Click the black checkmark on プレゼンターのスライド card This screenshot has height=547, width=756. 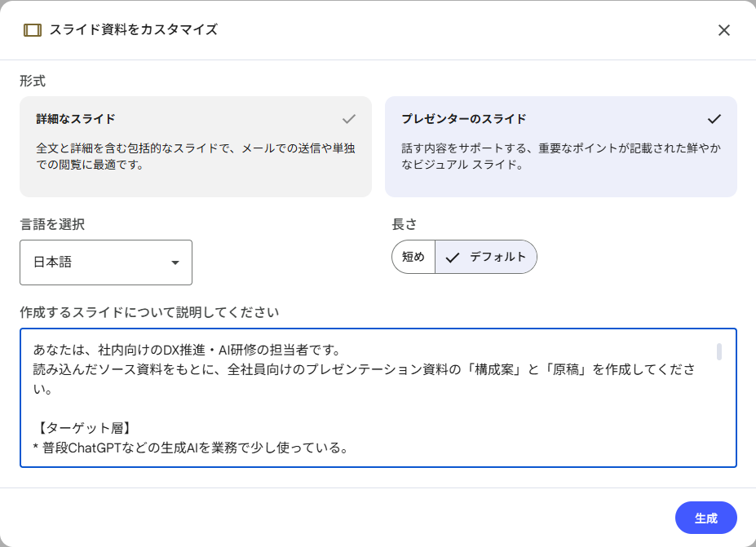coord(714,119)
